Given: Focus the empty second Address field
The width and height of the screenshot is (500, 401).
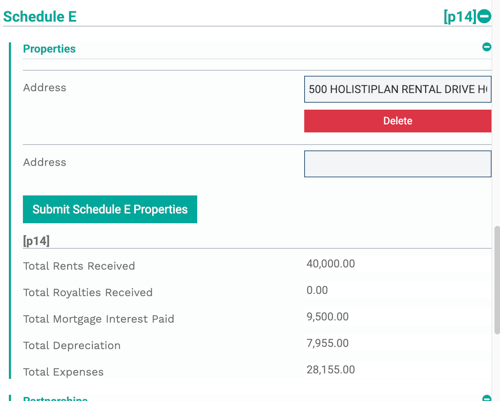Looking at the screenshot, I should point(398,164).
